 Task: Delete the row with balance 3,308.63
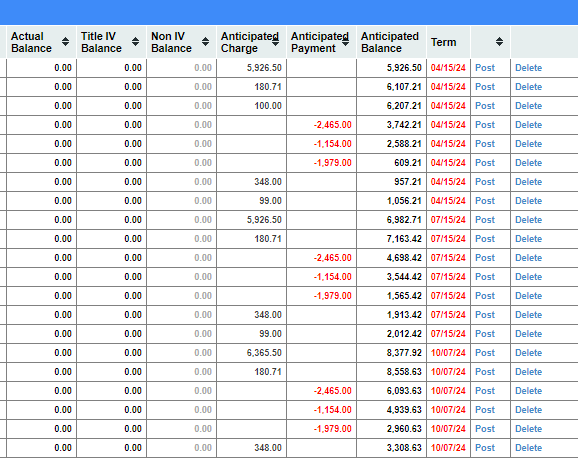pyautogui.click(x=529, y=448)
